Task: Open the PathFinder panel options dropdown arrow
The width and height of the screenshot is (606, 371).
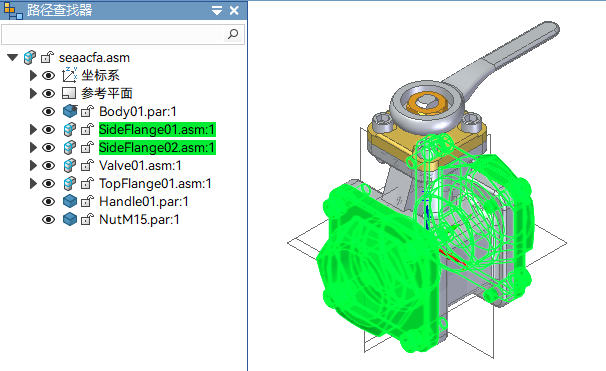Action: click(217, 10)
